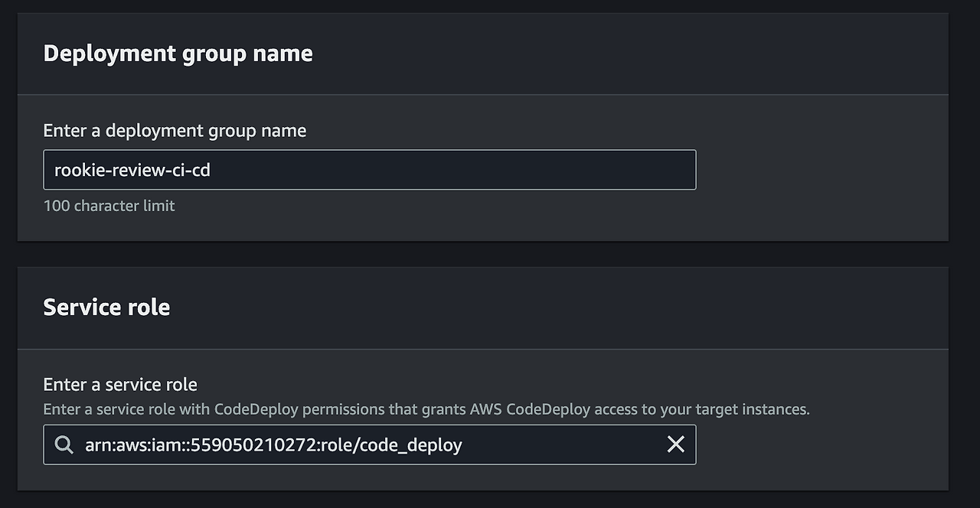The image size is (980, 508).
Task: Click the Deployment group name panel header bar
Action: tap(482, 54)
